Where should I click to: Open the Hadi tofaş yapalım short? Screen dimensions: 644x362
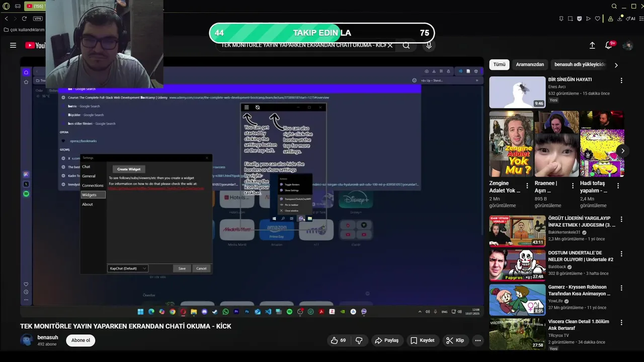pyautogui.click(x=602, y=144)
